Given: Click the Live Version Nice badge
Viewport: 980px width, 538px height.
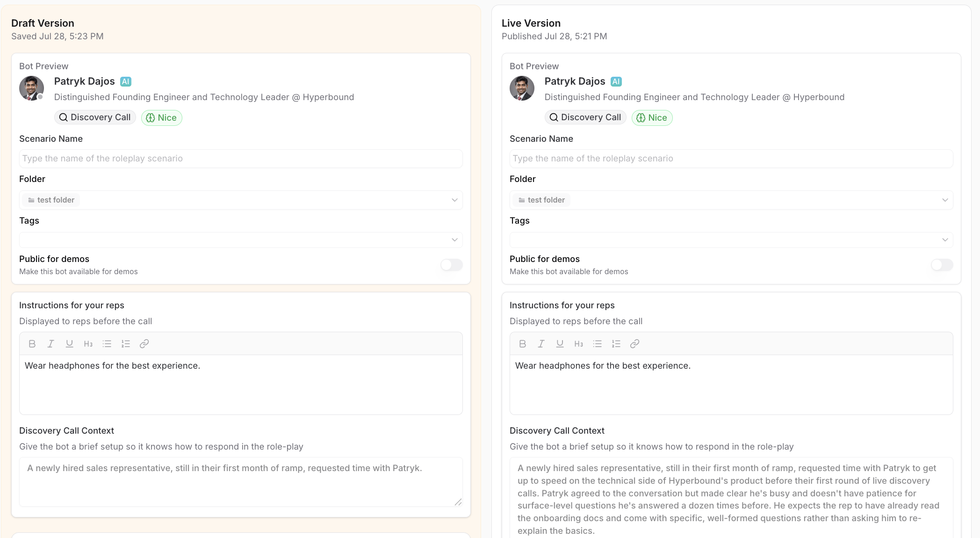Looking at the screenshot, I should (x=652, y=118).
